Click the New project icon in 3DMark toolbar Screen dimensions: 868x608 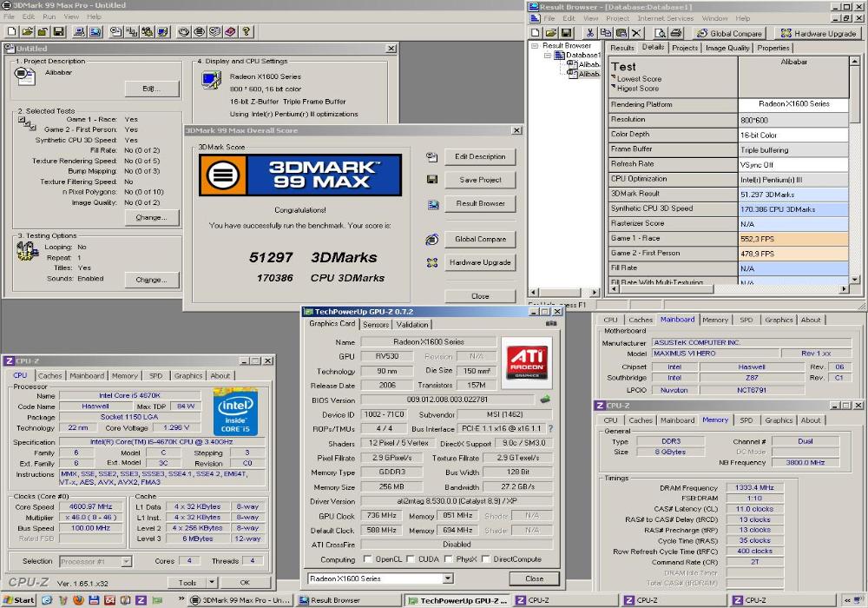coord(11,31)
